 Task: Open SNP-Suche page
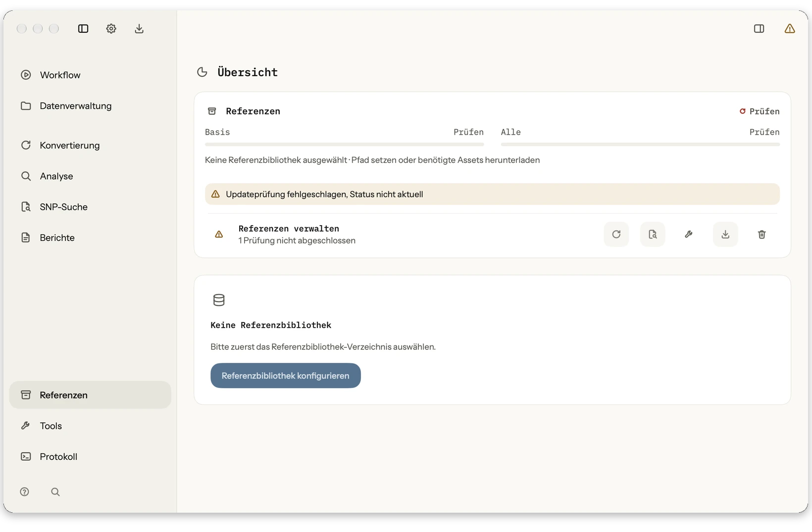90,207
